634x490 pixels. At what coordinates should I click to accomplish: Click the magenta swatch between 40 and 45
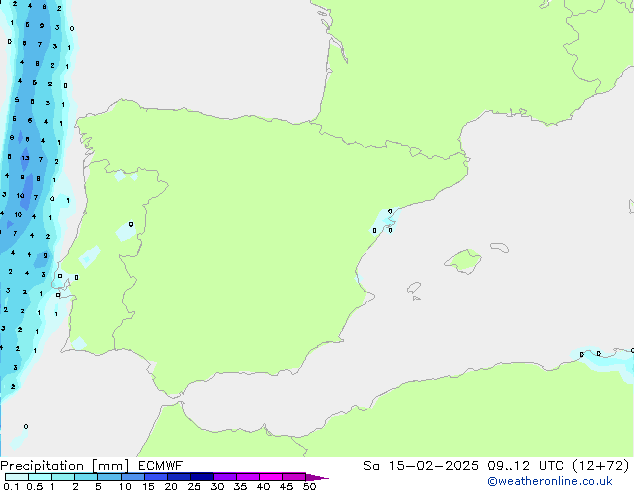coord(271,477)
